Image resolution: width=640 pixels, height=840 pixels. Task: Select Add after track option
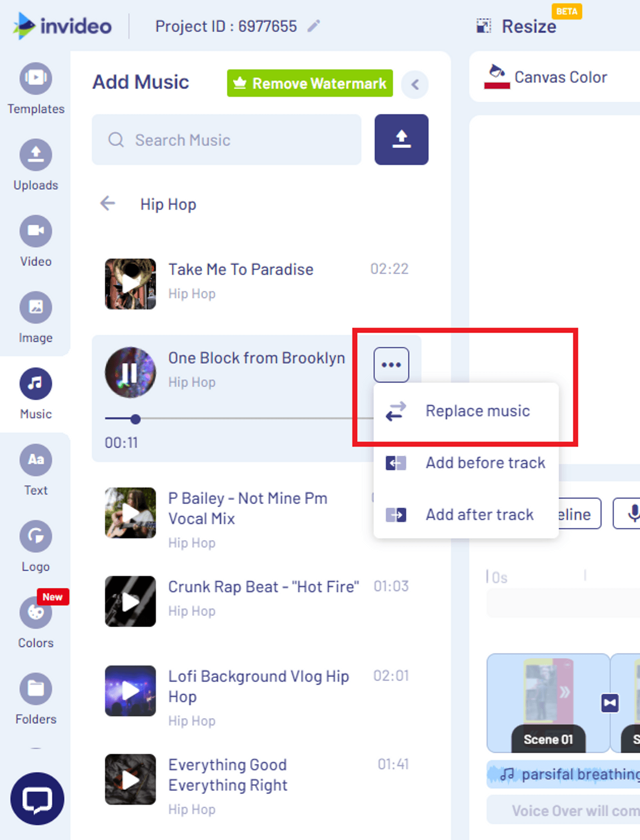[466, 515]
